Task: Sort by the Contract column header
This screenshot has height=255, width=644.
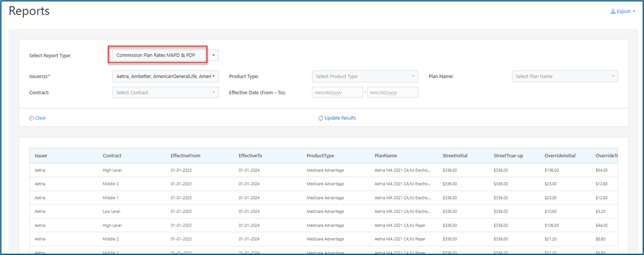Action: [x=112, y=156]
